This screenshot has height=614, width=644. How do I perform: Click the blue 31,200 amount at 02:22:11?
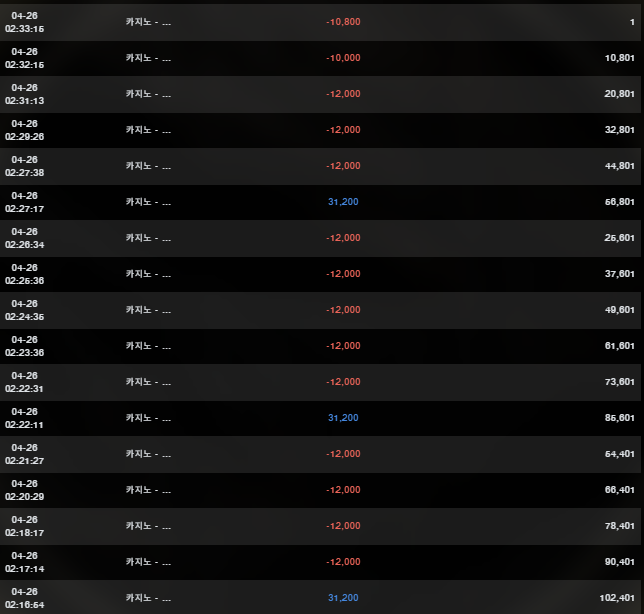343,418
